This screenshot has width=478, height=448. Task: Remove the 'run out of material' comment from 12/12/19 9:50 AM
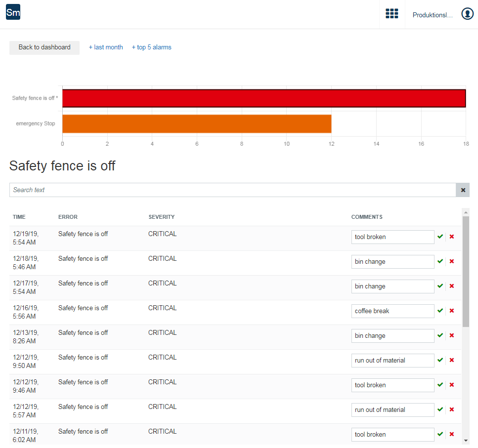tap(452, 360)
